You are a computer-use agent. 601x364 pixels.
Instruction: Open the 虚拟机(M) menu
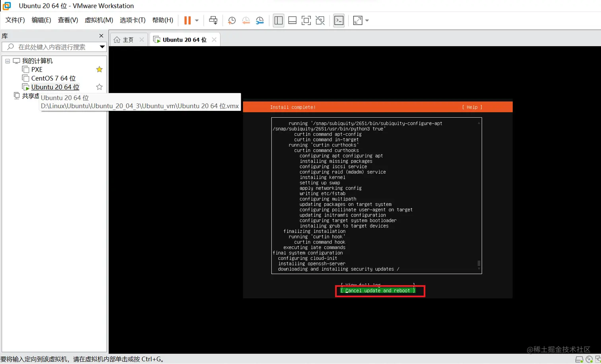coord(99,20)
